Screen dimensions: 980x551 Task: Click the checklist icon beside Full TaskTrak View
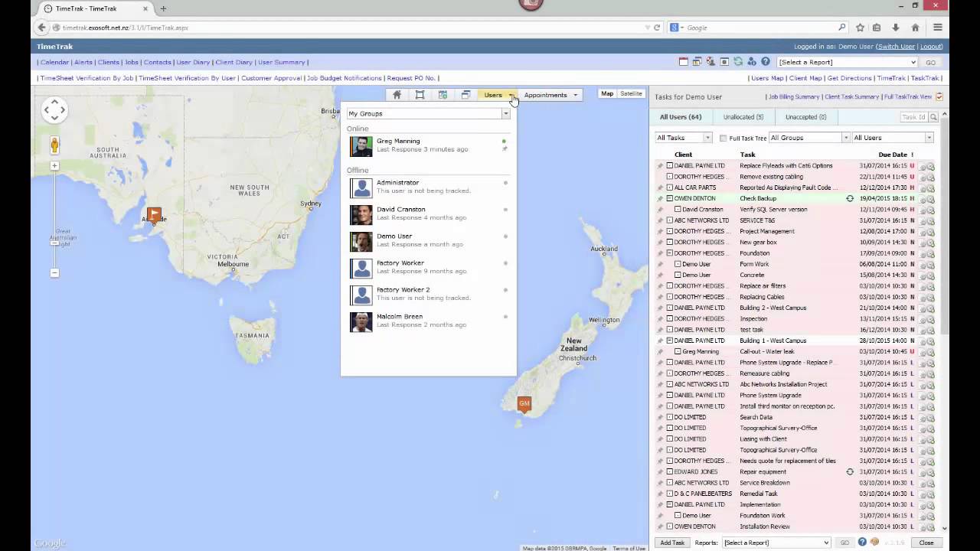939,96
